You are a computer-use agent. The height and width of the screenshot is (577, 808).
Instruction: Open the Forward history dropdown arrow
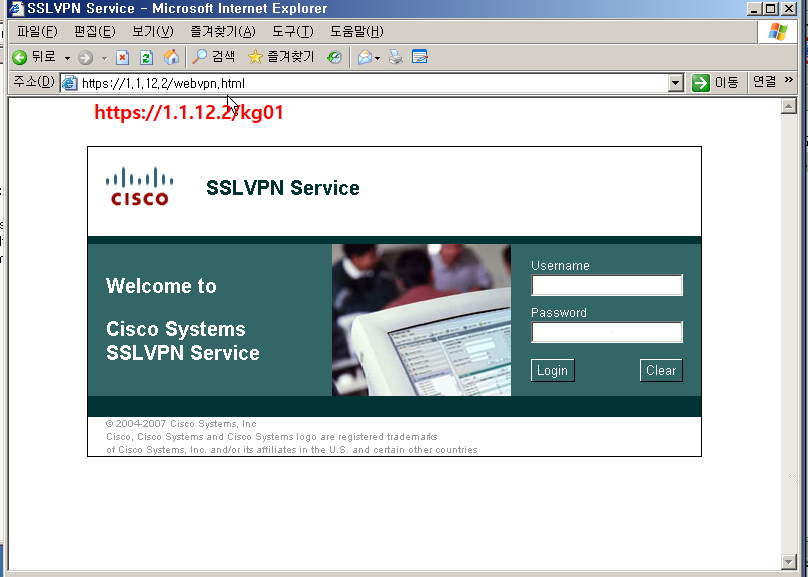(105, 58)
